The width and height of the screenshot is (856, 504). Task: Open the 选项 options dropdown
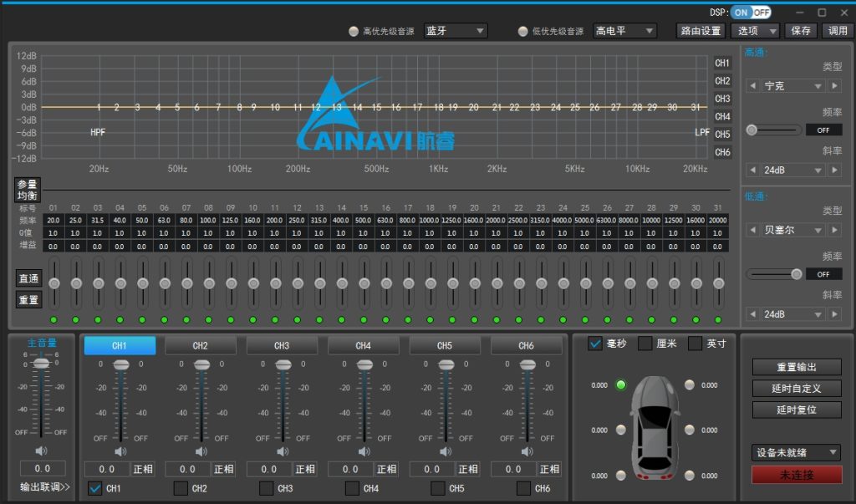[x=755, y=31]
